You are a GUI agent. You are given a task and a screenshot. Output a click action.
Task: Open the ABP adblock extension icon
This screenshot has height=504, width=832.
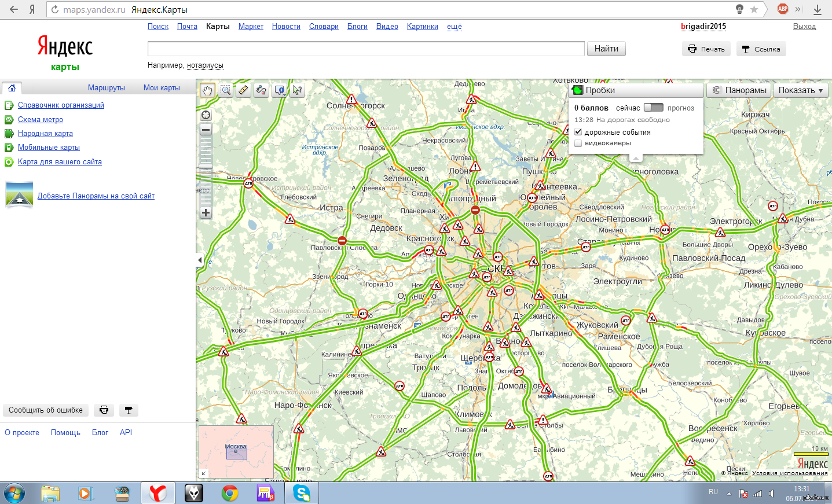(x=783, y=9)
